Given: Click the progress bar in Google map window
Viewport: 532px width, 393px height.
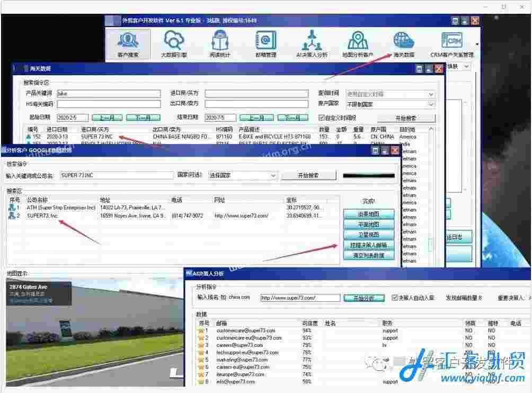Looking at the screenshot, I should pos(369,176).
